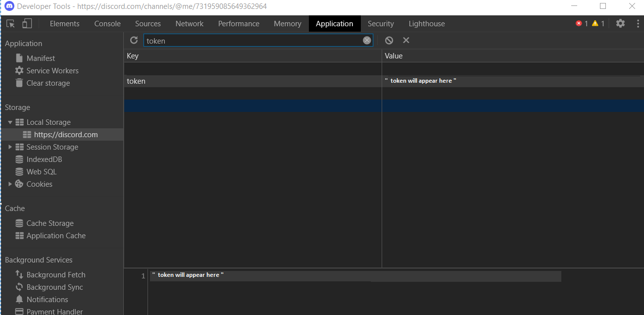
Task: Switch to the Network tab
Action: [x=189, y=23]
